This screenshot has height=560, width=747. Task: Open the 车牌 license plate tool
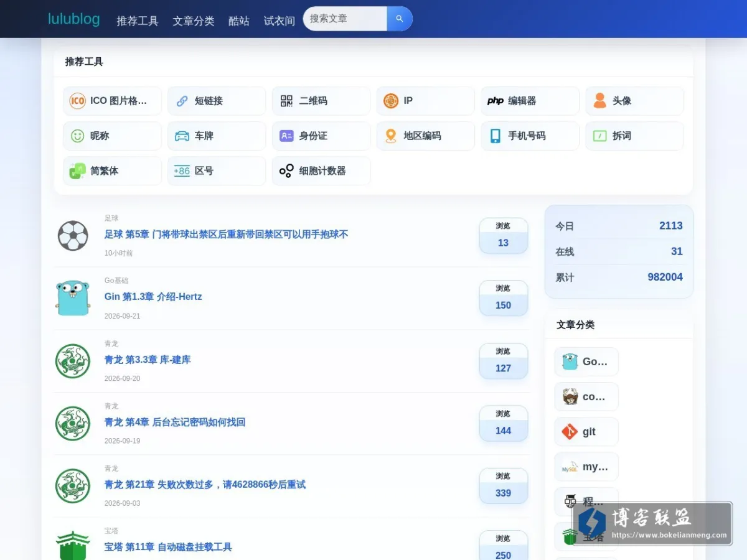pyautogui.click(x=217, y=136)
